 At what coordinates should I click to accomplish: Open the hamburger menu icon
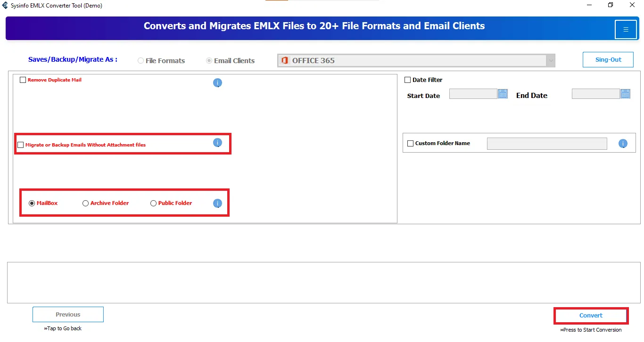pos(626,30)
